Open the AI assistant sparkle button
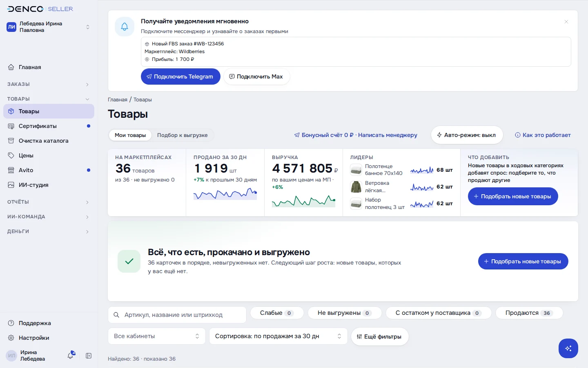 point(568,348)
